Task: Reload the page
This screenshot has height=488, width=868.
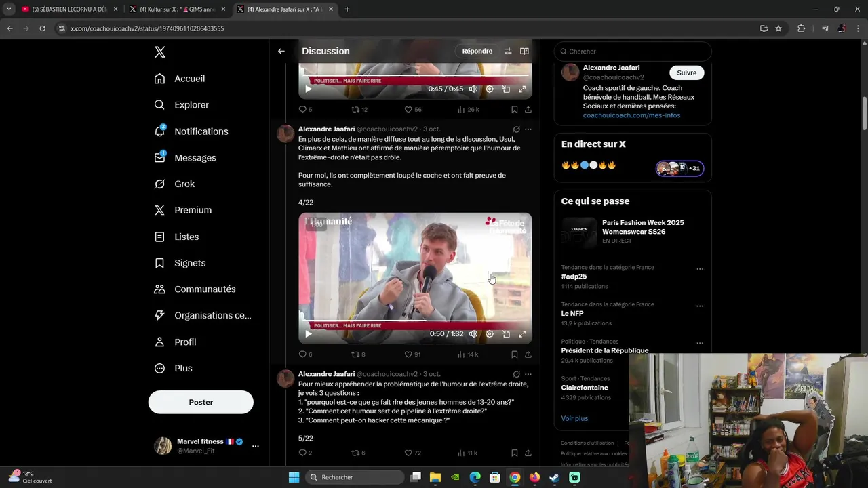Action: [42, 28]
